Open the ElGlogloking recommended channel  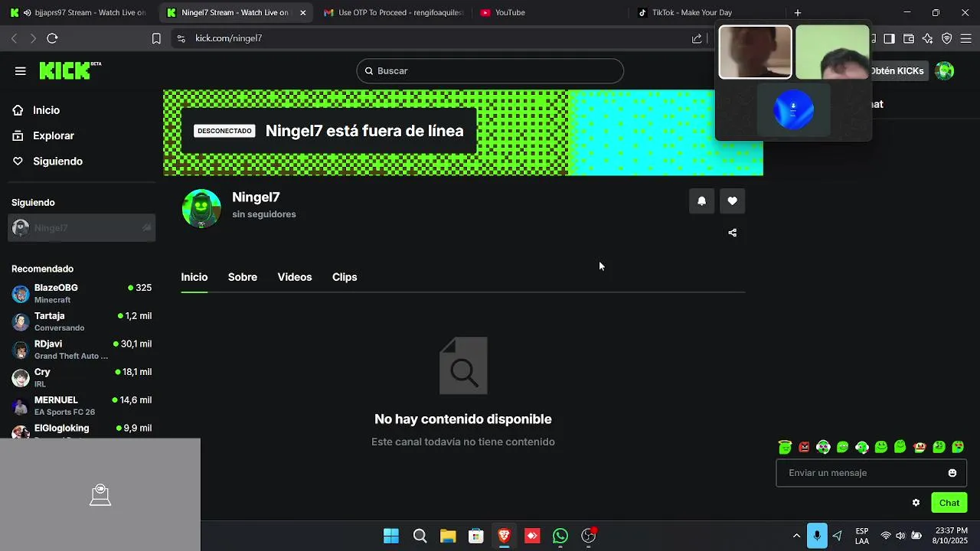point(82,430)
